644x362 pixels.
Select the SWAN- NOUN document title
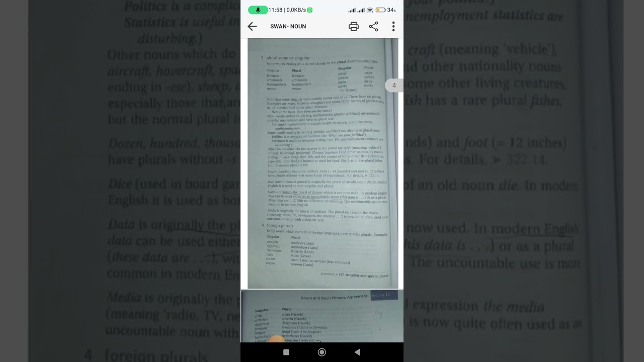(x=288, y=27)
